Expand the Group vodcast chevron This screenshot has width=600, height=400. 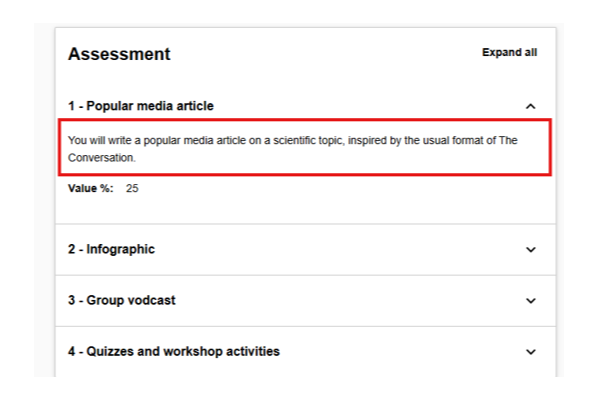click(x=530, y=301)
